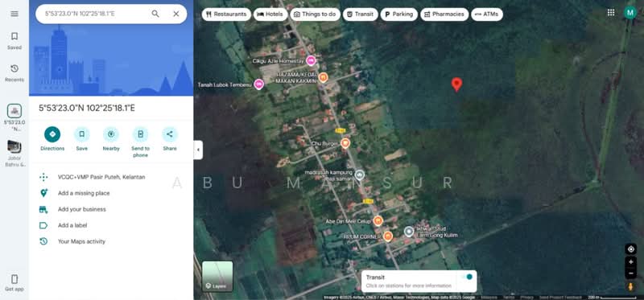This screenshot has width=644, height=300.
Task: Show your location on map
Action: (631, 249)
